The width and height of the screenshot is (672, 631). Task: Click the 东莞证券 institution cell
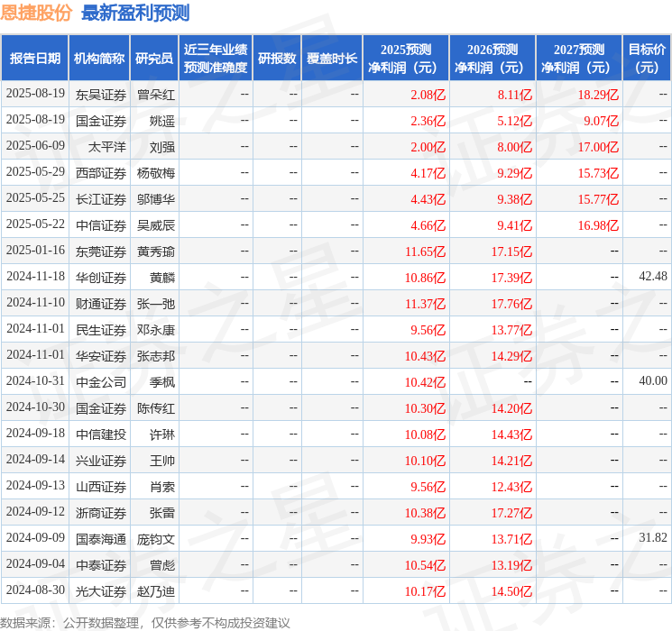(101, 251)
